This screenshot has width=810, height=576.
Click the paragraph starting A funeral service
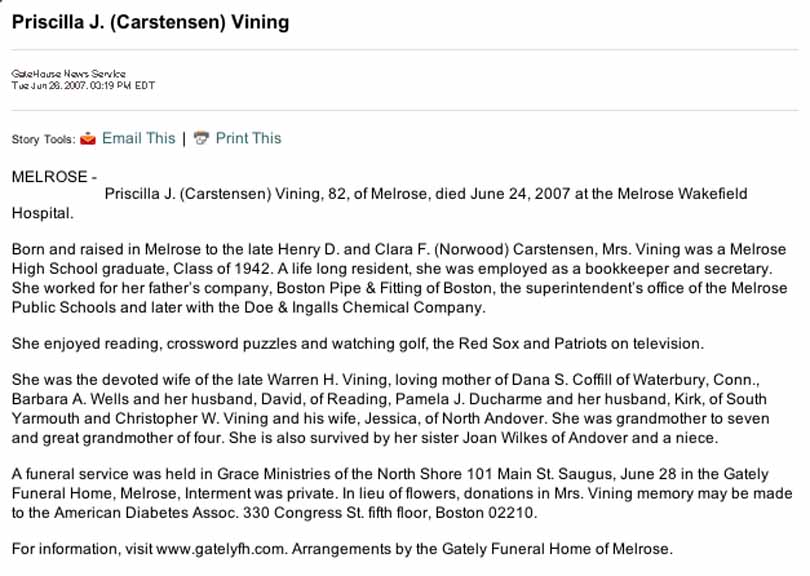point(398,494)
